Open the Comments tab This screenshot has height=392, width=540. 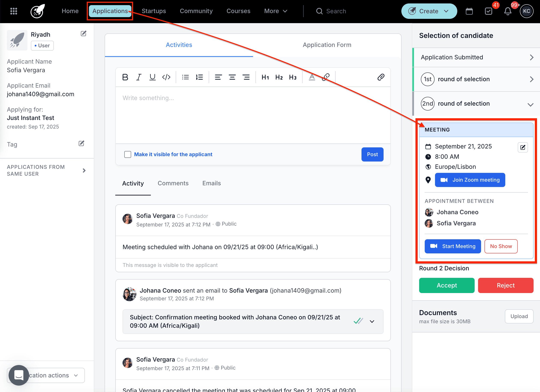[x=173, y=183]
